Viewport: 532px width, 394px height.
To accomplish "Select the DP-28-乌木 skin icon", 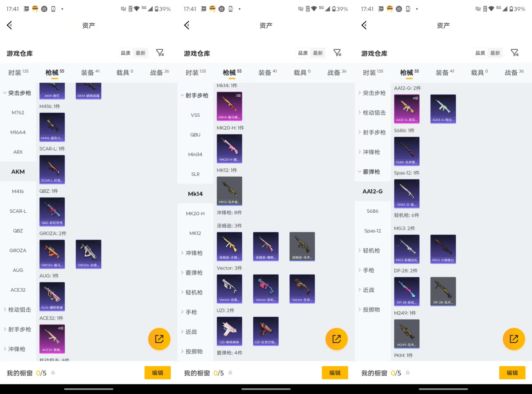I will coord(443,291).
